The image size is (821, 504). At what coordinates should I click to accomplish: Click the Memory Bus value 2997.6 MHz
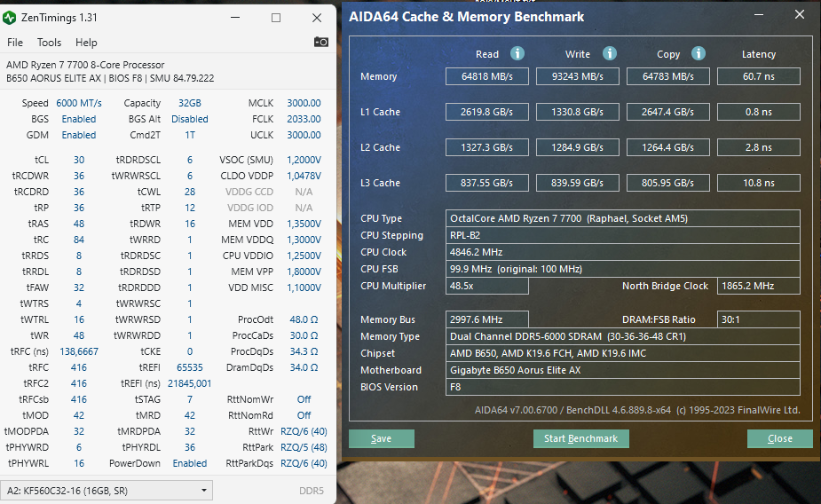coord(487,319)
